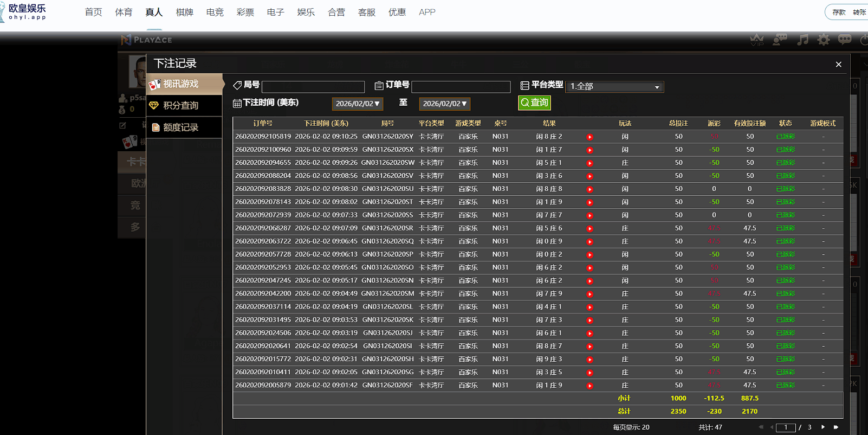Open the VIP crown icon
This screenshot has height=435, width=868.
pos(757,40)
